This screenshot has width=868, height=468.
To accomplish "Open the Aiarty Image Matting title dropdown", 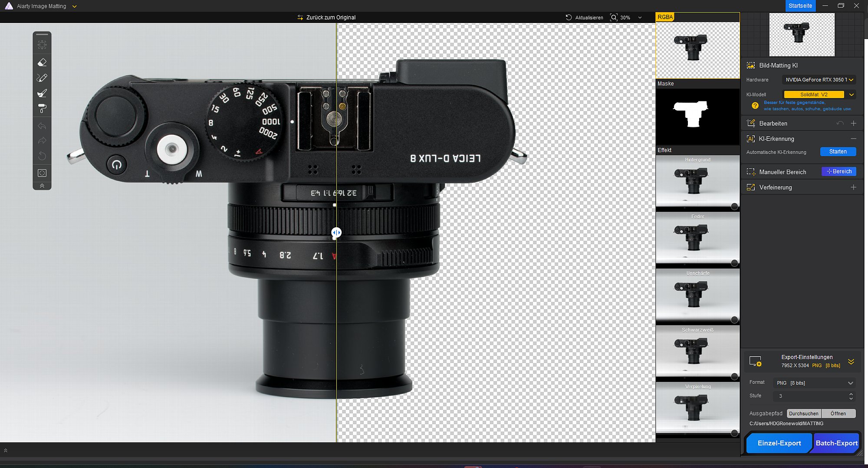I will (74, 7).
